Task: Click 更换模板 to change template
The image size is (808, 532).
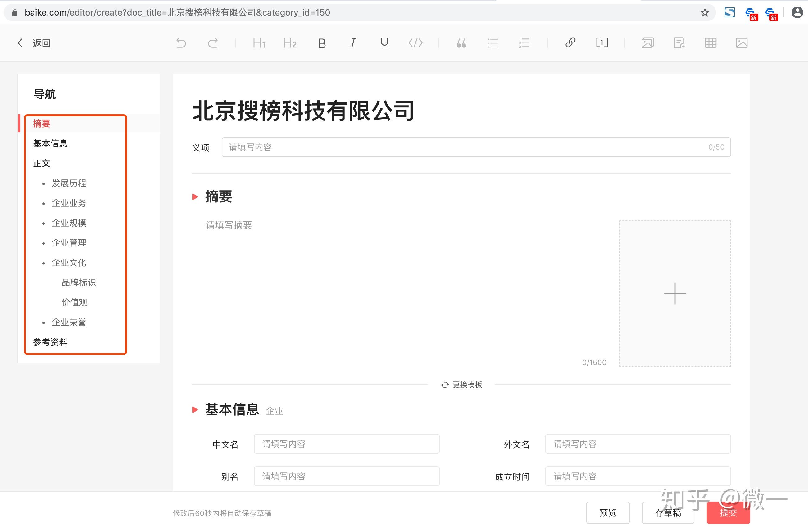Action: 462,385
